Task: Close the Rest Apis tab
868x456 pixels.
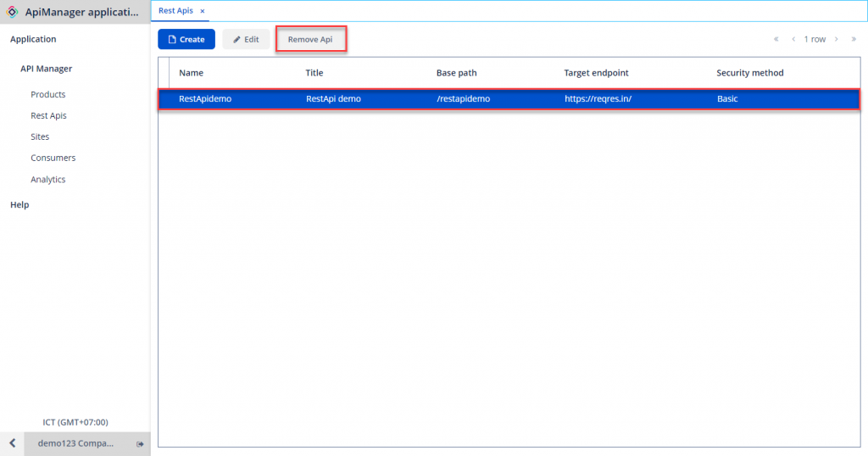Action: pos(203,11)
